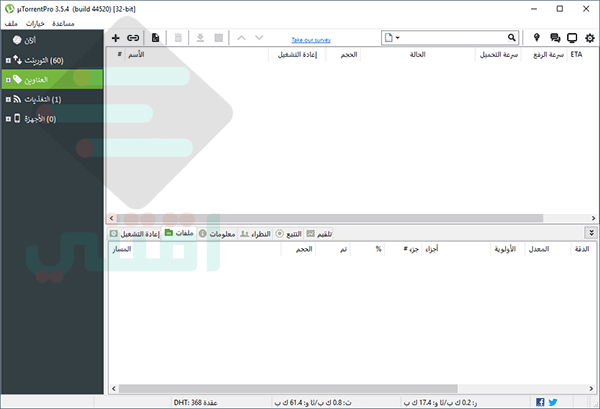
Task: Click the upload speed status entry
Action: (x=440, y=402)
